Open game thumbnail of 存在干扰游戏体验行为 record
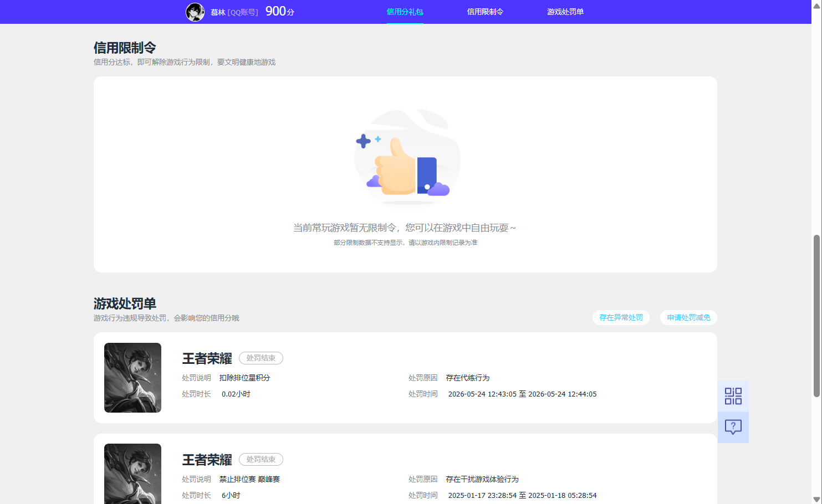Image resolution: width=822 pixels, height=504 pixels. coord(132,474)
